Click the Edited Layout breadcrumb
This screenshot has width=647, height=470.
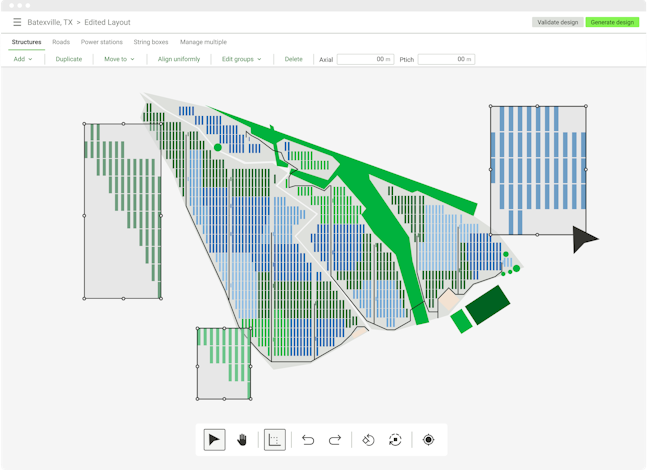[107, 22]
